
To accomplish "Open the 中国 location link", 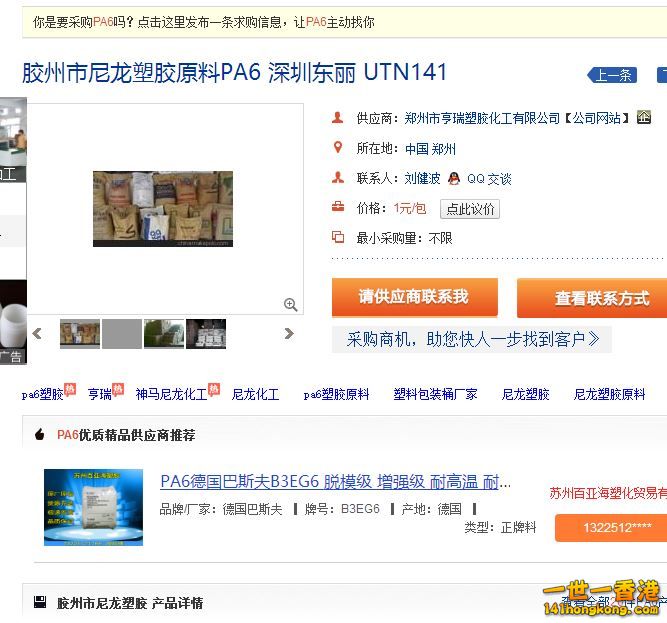I will (417, 149).
